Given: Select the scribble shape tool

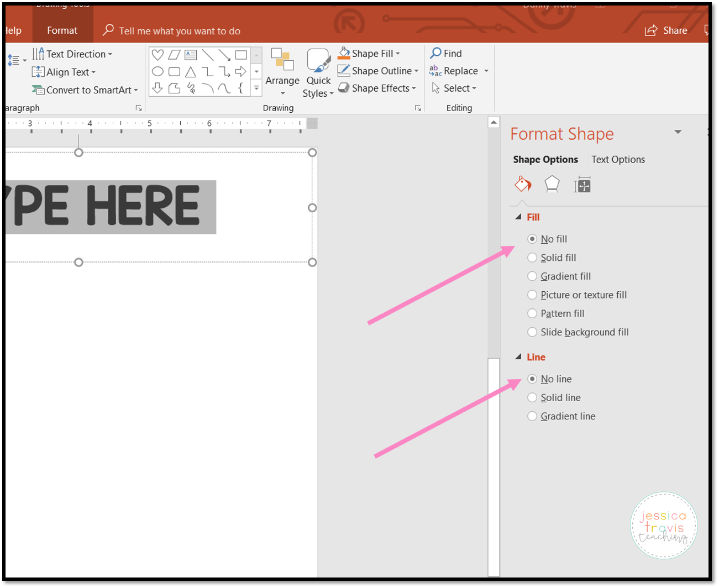Looking at the screenshot, I should click(191, 88).
